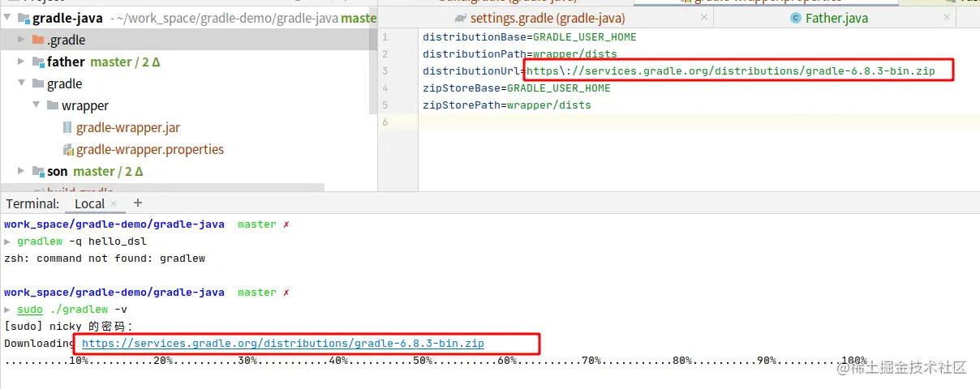Click the Gradle elephant icon on settings.gradle tab
Viewport: 980px width, 389px height.
coord(461,18)
